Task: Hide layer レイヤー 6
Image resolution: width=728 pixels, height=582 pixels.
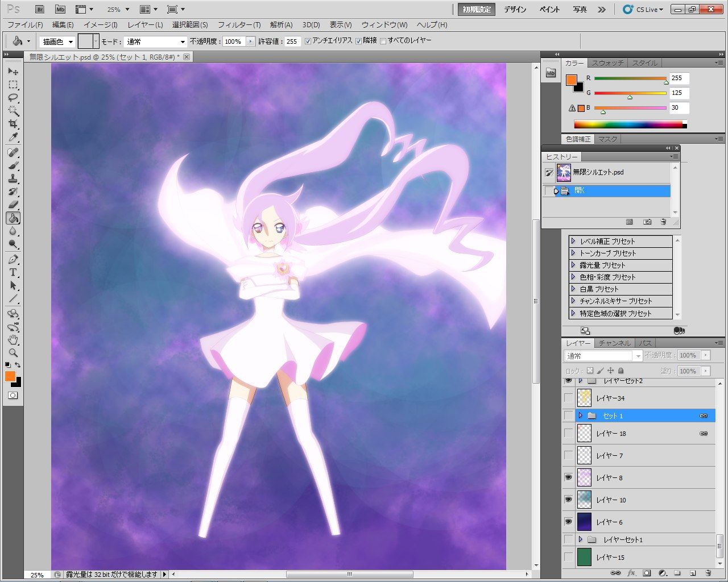Action: (568, 522)
